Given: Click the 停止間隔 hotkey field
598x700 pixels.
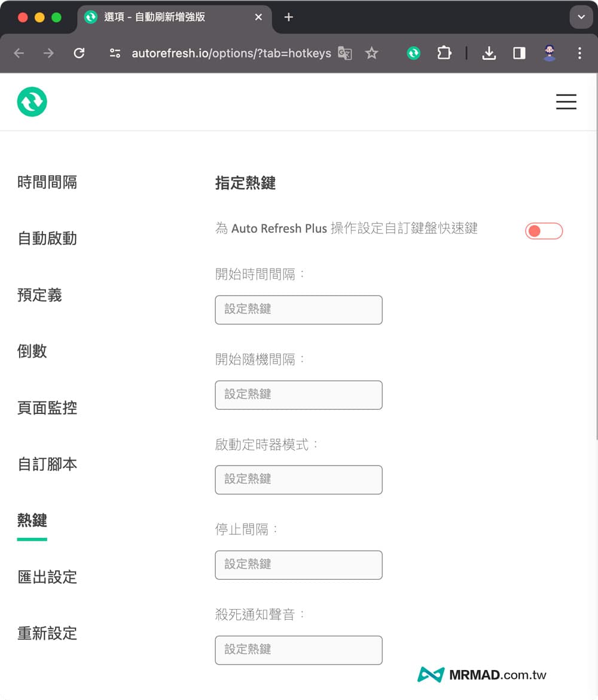Looking at the screenshot, I should (298, 565).
